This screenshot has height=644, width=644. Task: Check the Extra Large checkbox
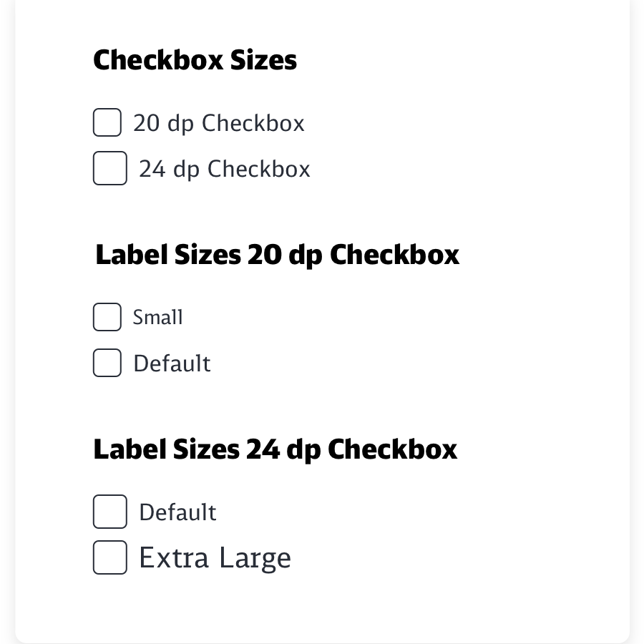pyautogui.click(x=110, y=557)
